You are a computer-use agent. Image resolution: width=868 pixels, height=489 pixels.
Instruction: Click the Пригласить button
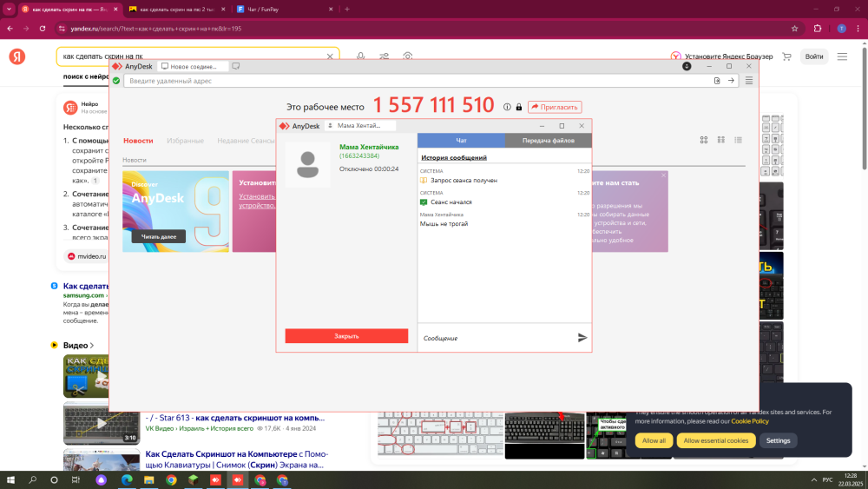[555, 107]
